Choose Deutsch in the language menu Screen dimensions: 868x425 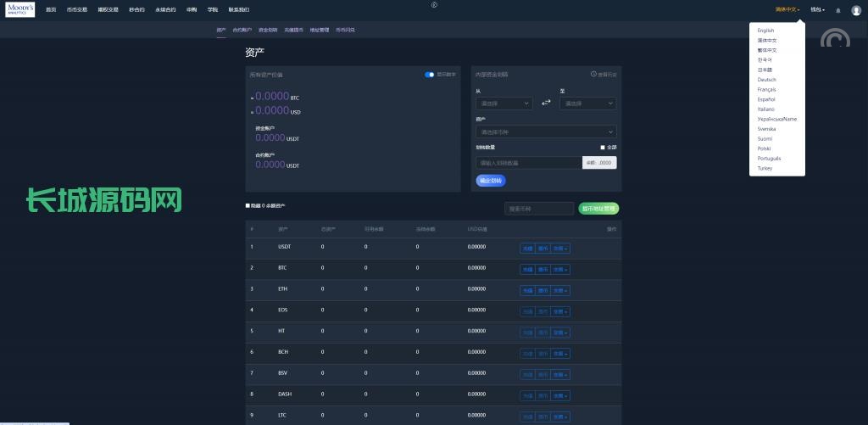click(x=766, y=80)
